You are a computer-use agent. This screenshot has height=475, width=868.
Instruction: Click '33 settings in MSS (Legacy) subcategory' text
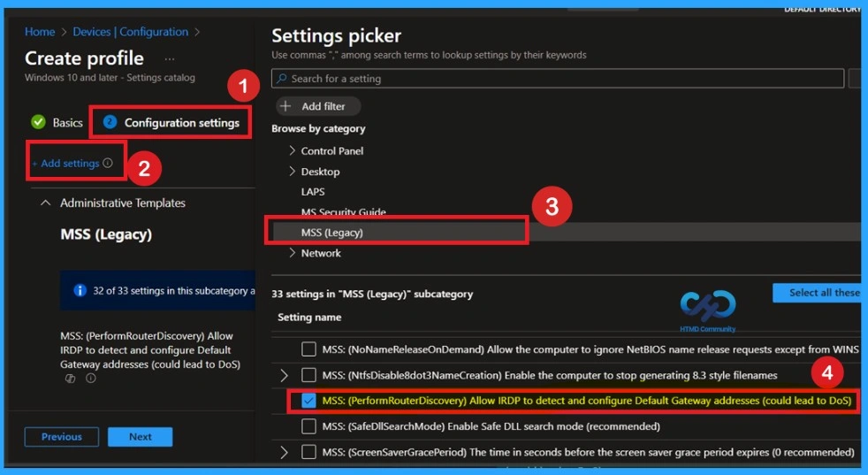coord(372,295)
